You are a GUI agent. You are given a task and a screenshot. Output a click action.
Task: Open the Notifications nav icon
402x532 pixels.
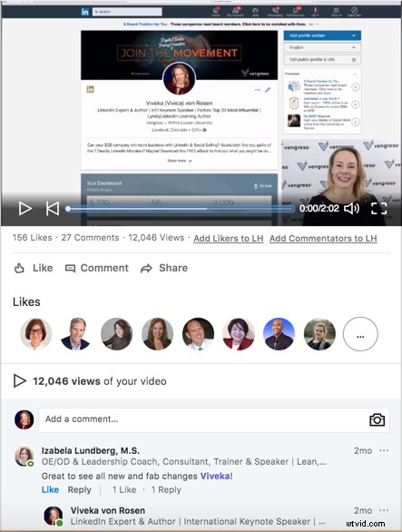pos(295,12)
